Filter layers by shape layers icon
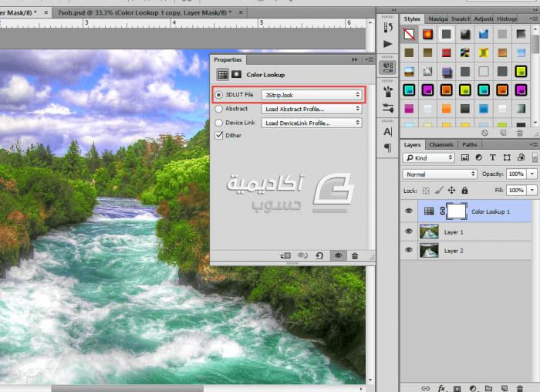Image resolution: width=540 pixels, height=392 pixels. (x=507, y=157)
